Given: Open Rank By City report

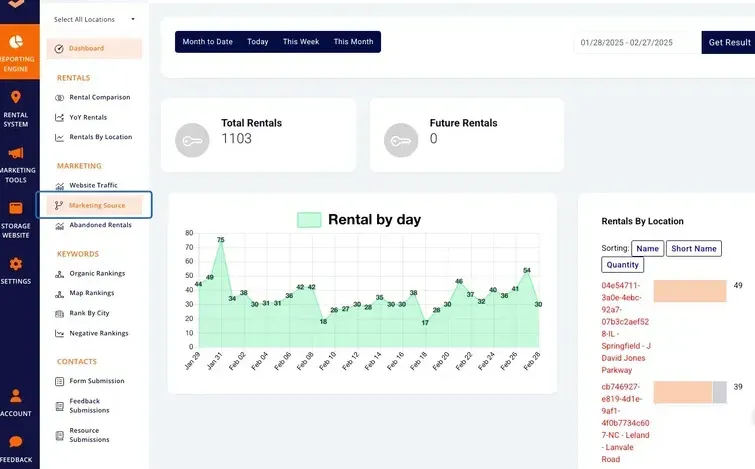Looking at the screenshot, I should click(89, 313).
